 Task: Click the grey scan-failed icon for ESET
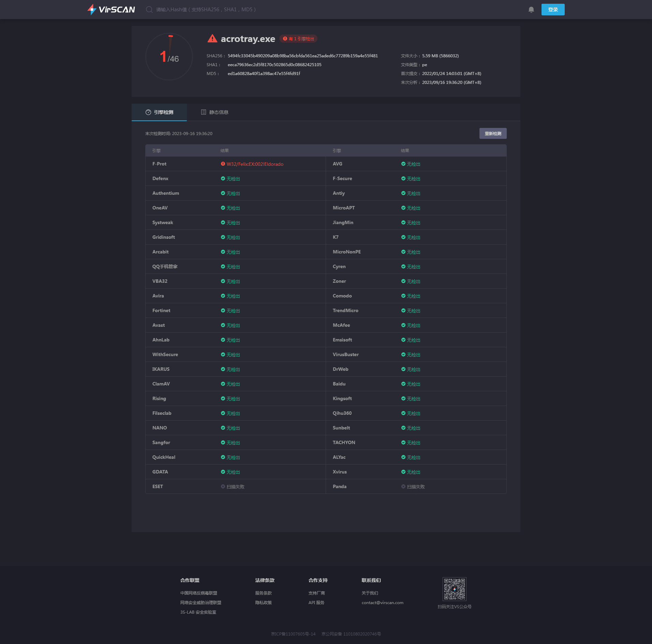[x=223, y=486]
